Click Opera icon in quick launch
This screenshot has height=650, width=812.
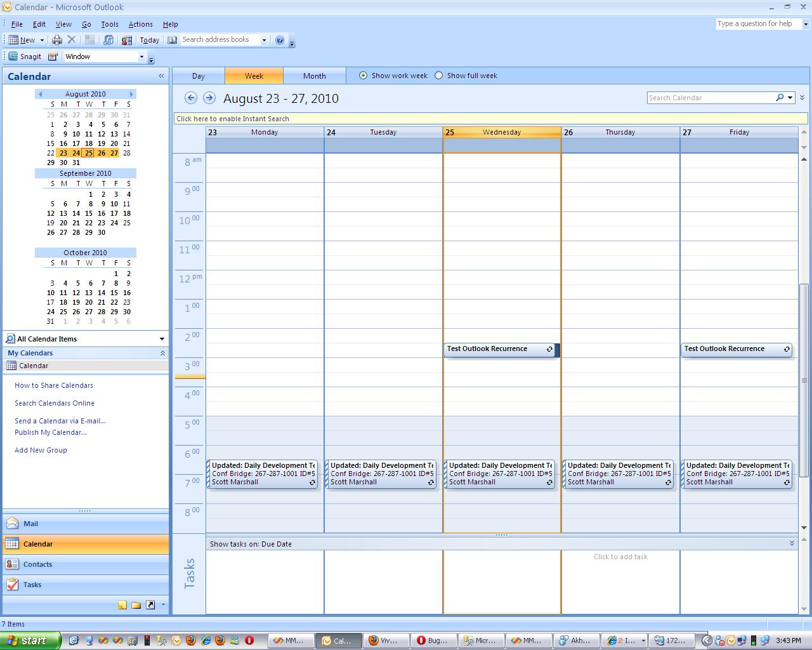(249, 640)
